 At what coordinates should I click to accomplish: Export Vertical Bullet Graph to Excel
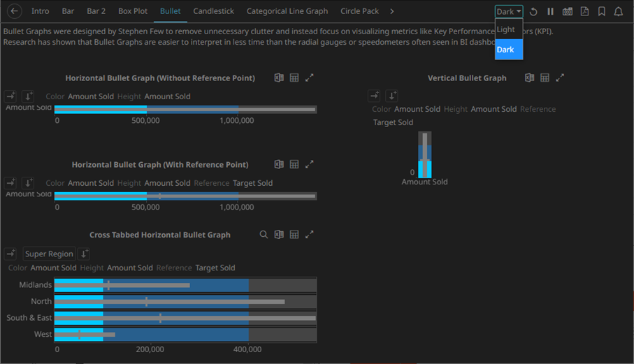[530, 78]
